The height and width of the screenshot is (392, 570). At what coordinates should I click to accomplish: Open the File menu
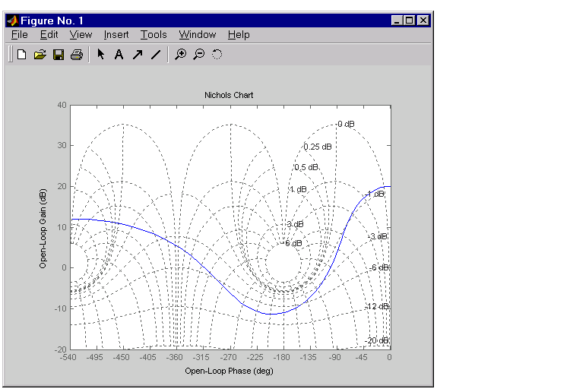[19, 35]
